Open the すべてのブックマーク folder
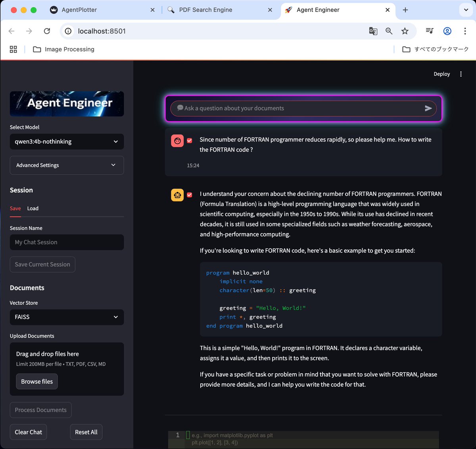476x449 pixels. tap(436, 49)
